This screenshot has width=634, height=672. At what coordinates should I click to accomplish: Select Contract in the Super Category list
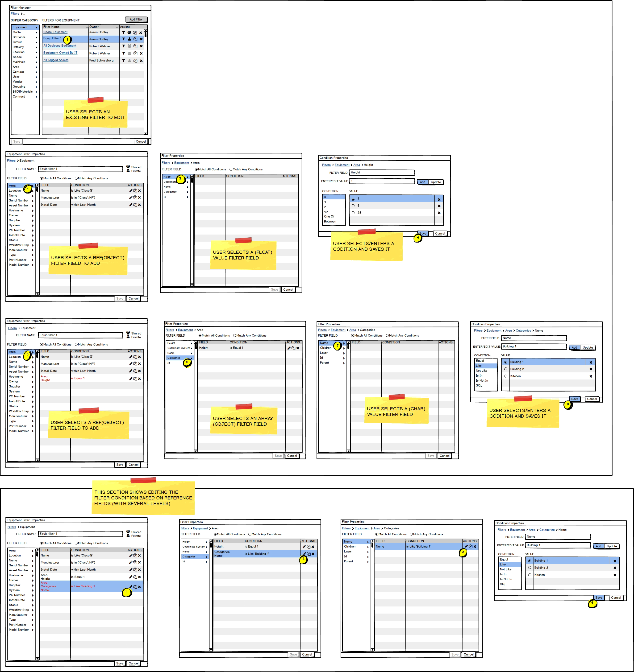[25, 97]
